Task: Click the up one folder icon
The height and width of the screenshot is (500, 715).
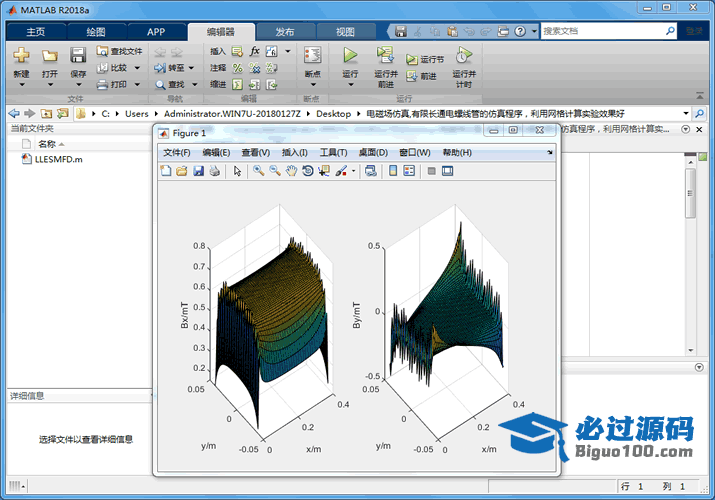Action: point(46,113)
